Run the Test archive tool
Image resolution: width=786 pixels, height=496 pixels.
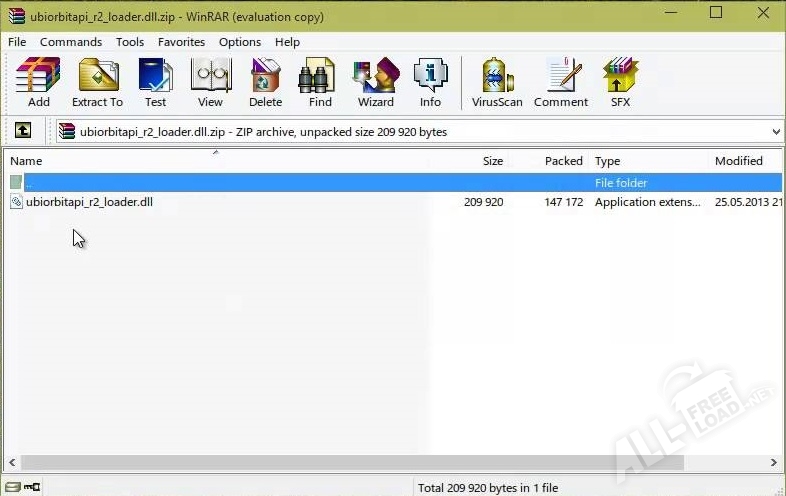click(155, 82)
